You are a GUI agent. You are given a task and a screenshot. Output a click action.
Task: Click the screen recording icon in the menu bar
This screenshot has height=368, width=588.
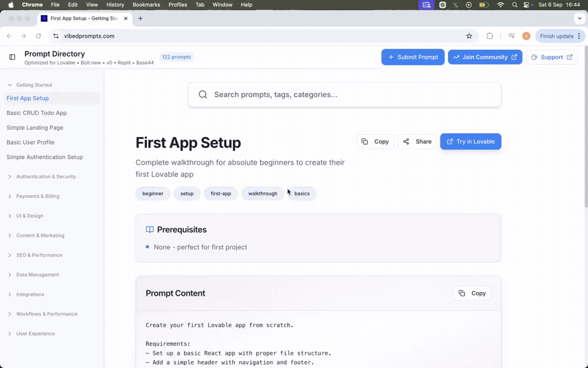coord(427,5)
